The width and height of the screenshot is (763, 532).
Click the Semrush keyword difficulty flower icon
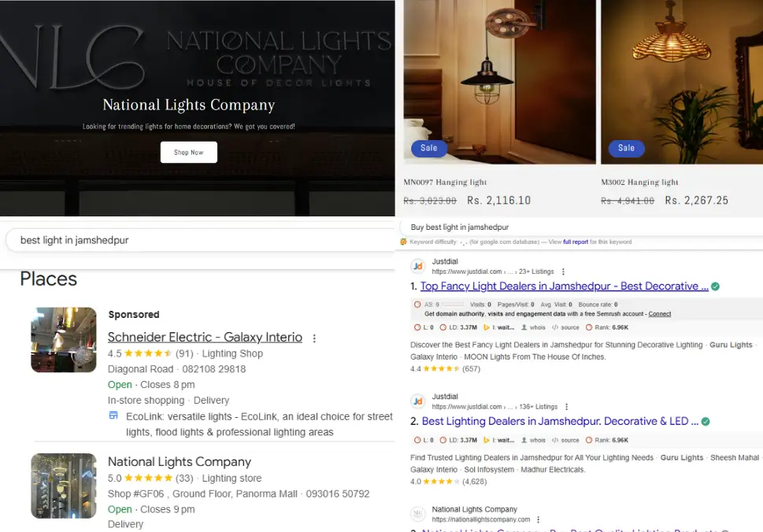coord(407,242)
